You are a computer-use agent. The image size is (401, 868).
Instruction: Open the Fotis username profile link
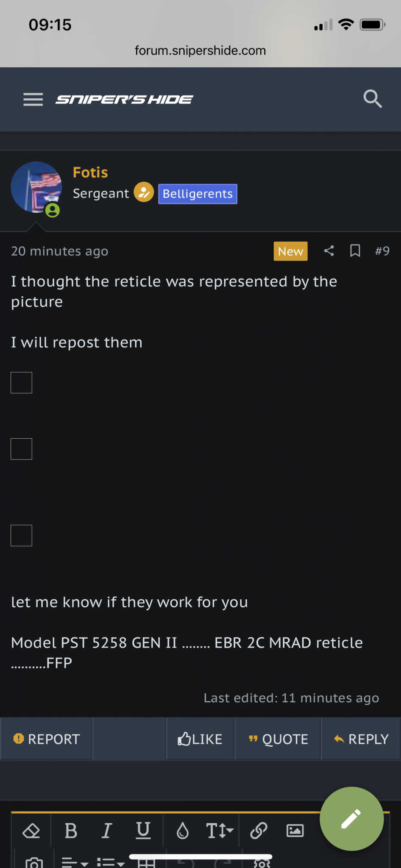[x=90, y=172]
